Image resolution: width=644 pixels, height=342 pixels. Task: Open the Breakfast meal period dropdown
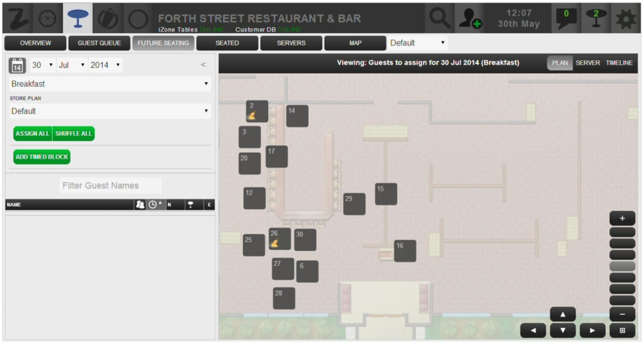(110, 84)
